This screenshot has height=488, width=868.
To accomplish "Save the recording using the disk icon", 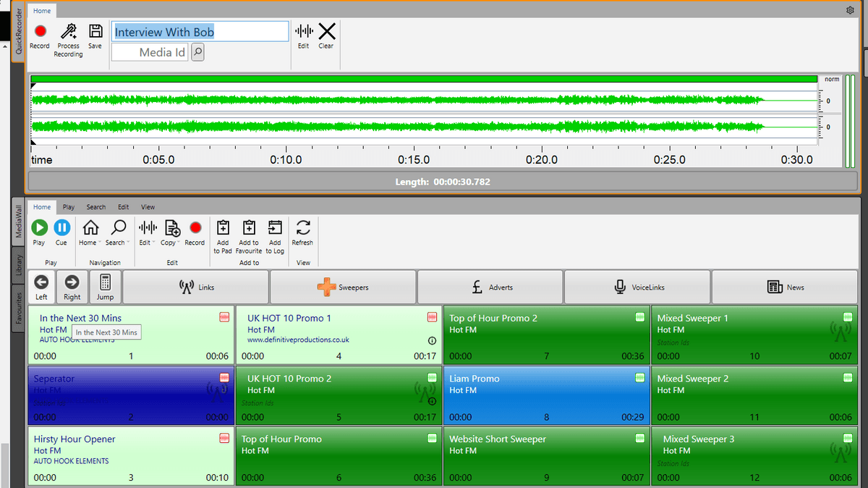I will click(x=95, y=32).
